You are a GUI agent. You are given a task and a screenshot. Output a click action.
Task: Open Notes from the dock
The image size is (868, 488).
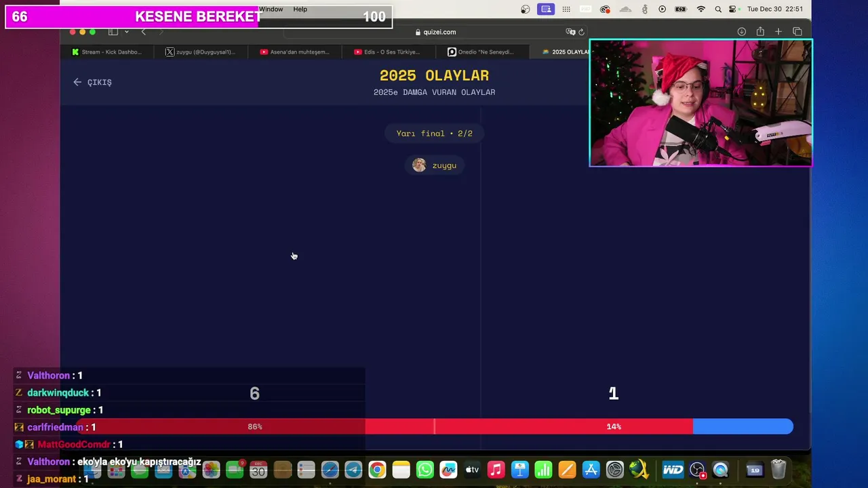click(401, 470)
